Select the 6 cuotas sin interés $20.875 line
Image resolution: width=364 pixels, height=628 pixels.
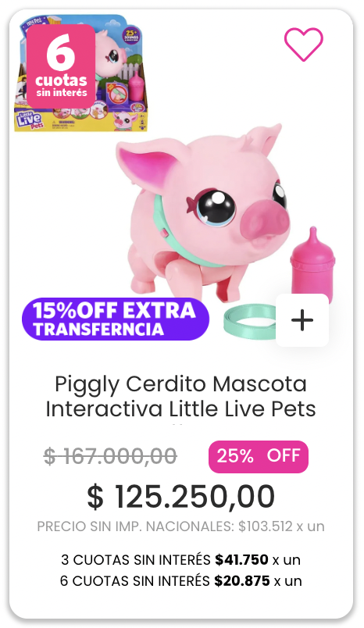[180, 580]
